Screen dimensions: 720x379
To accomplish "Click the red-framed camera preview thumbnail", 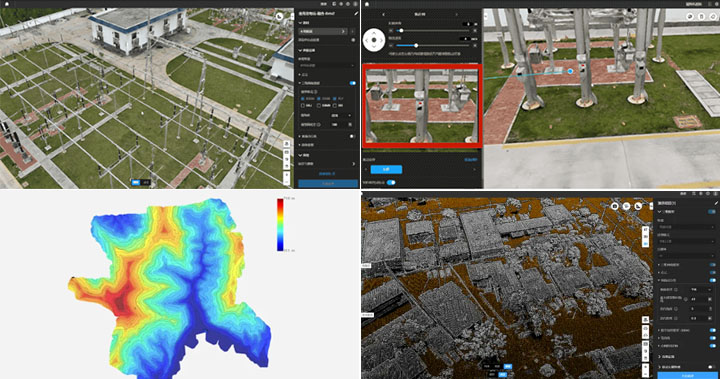I will (422, 106).
